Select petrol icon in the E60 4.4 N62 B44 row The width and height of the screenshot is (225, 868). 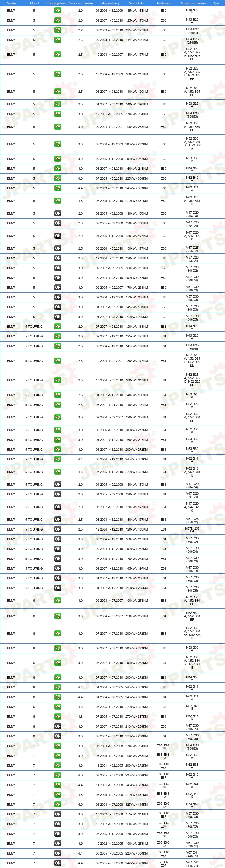click(x=58, y=188)
